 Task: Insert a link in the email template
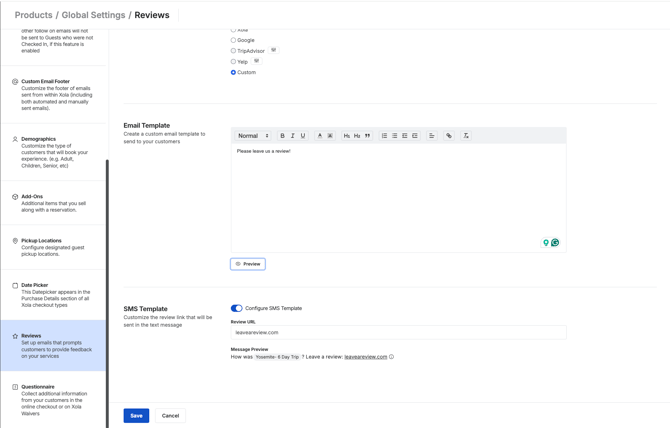[449, 136]
